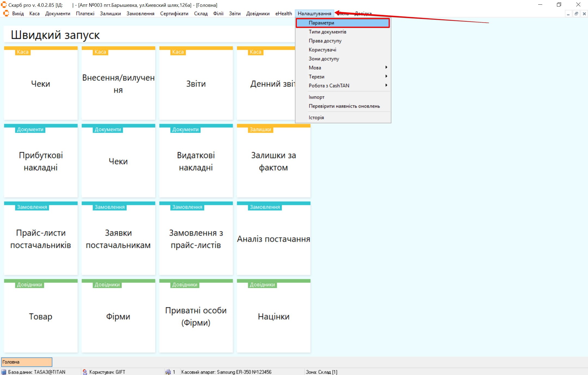
Task: Open the eHealth menu
Action: tap(283, 13)
